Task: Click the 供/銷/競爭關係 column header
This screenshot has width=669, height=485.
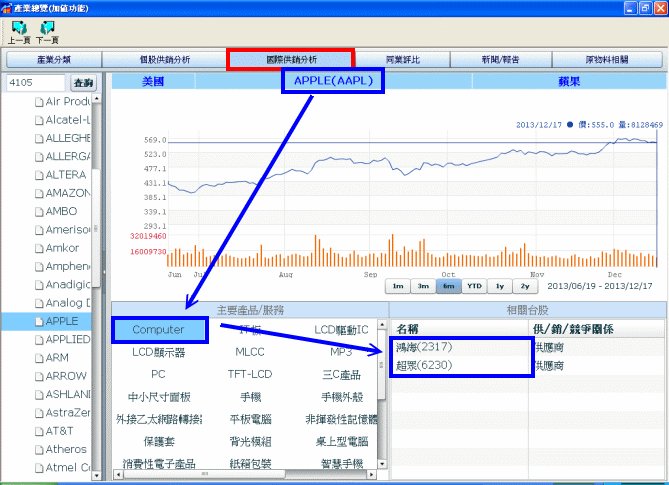Action: click(x=597, y=329)
